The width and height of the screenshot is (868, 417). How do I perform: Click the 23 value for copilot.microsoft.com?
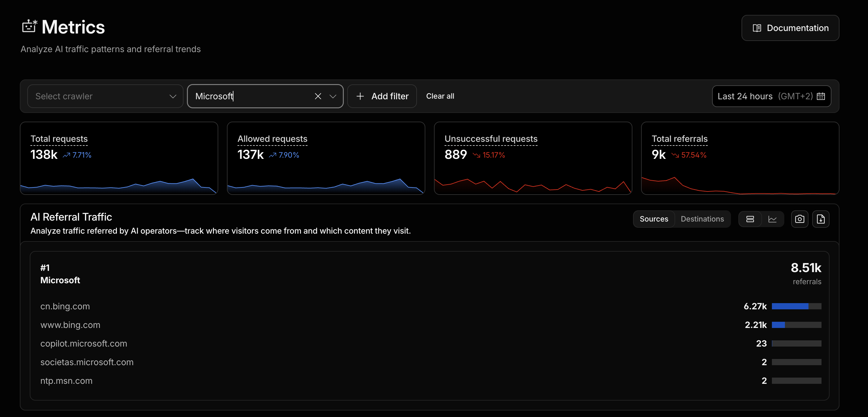(761, 343)
